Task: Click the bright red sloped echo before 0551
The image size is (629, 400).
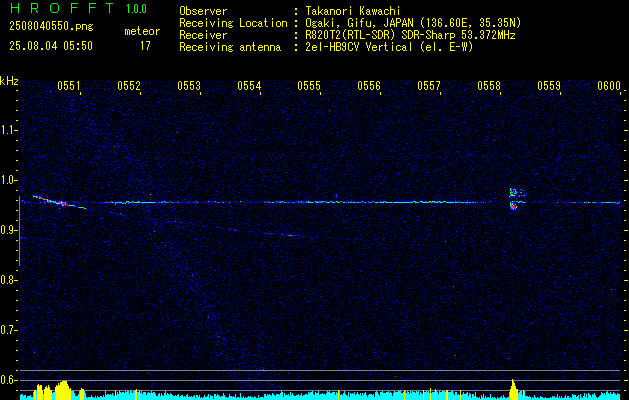Action: tap(59, 202)
